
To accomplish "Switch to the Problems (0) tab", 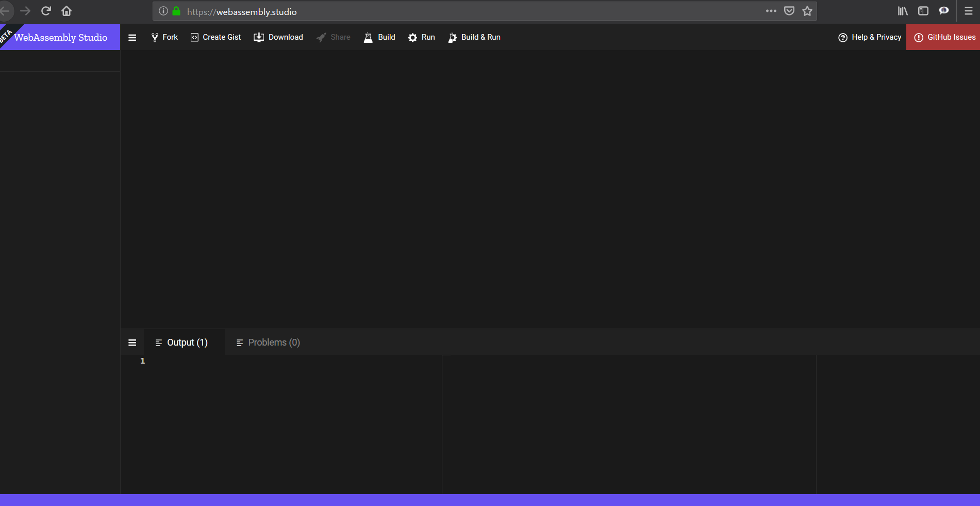I will (268, 342).
